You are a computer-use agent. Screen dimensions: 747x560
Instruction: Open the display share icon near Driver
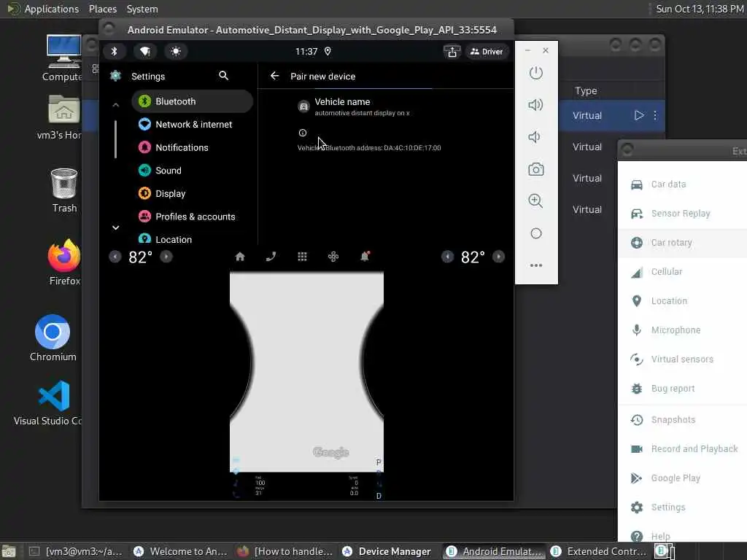tap(452, 52)
